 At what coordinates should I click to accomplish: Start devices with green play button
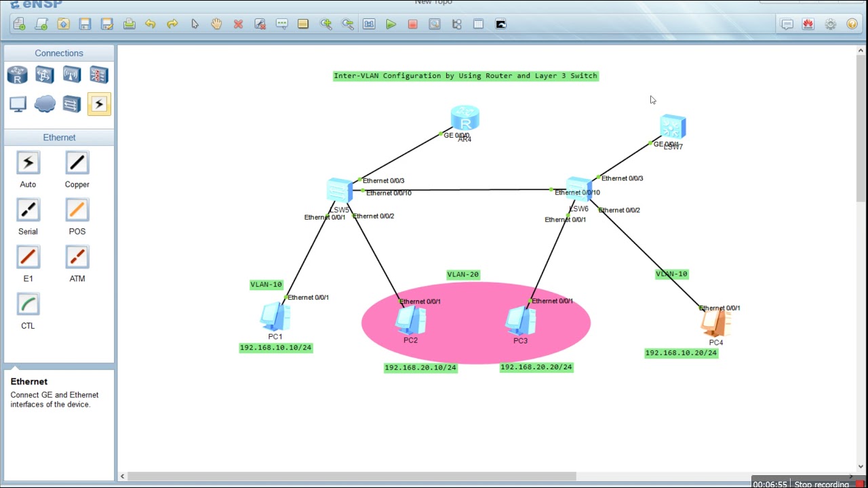tap(391, 24)
